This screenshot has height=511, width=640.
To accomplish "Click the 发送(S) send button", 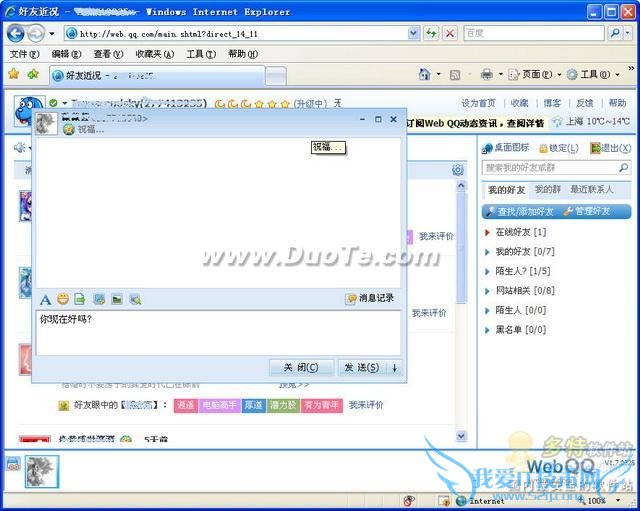I will [x=362, y=368].
